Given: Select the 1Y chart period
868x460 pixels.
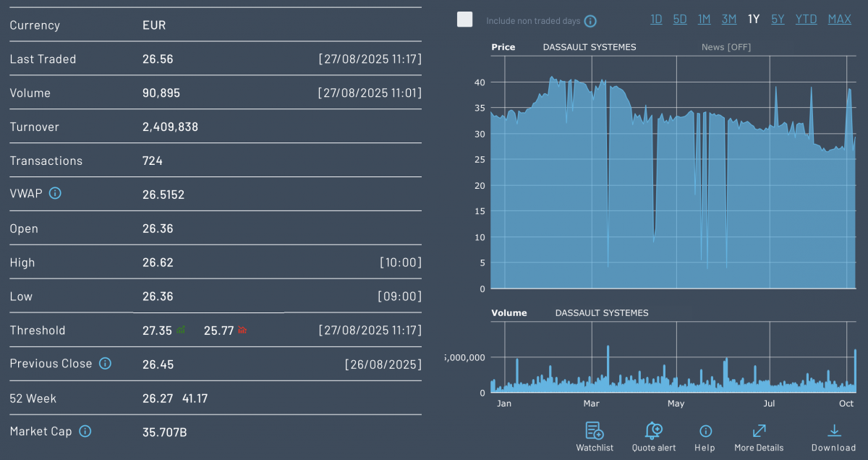Looking at the screenshot, I should (x=754, y=20).
